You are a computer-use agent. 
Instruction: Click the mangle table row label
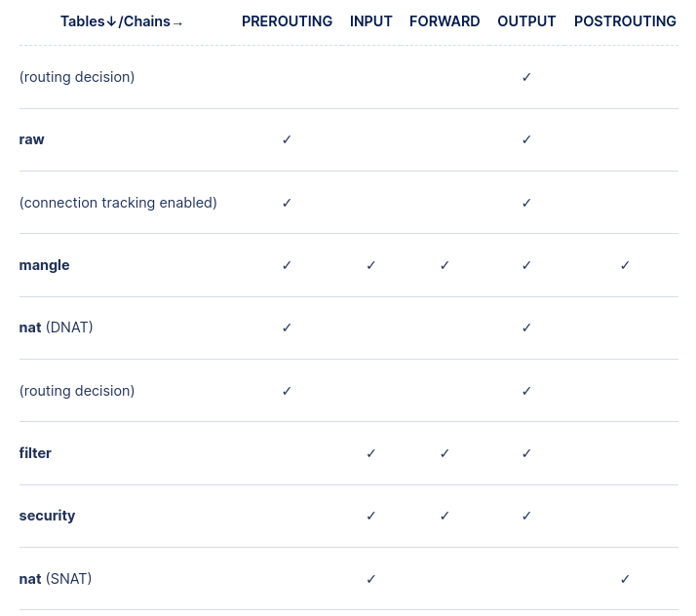[45, 265]
